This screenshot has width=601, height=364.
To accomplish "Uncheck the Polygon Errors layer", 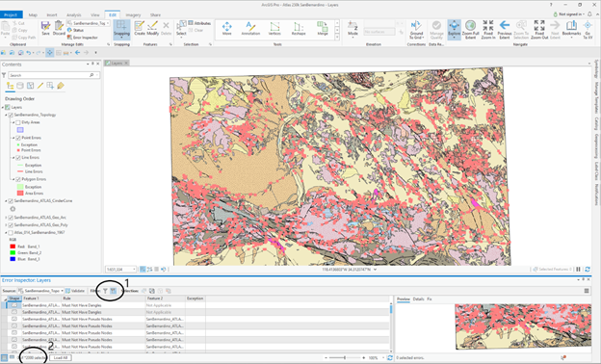I will [x=18, y=179].
